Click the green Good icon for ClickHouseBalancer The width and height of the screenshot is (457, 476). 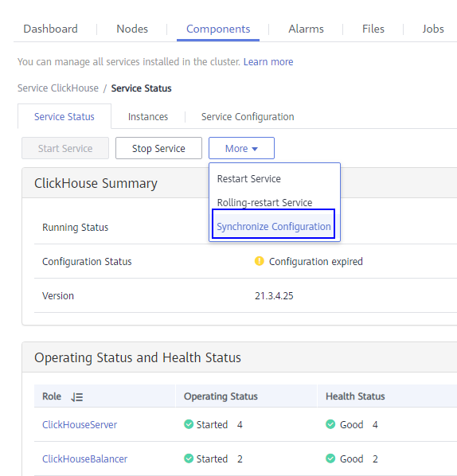pos(330,458)
